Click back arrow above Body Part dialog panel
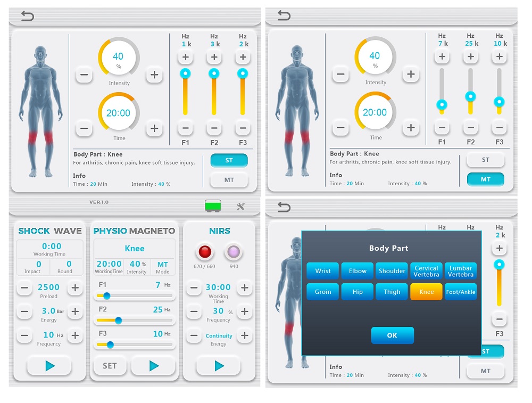This screenshot has width=532, height=403. 284,207
